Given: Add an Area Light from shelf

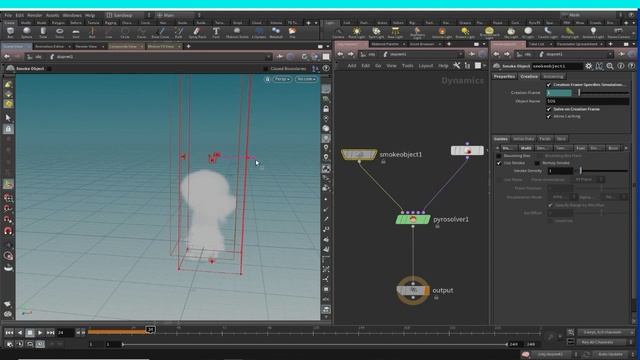Looking at the screenshot, I should (x=395, y=32).
